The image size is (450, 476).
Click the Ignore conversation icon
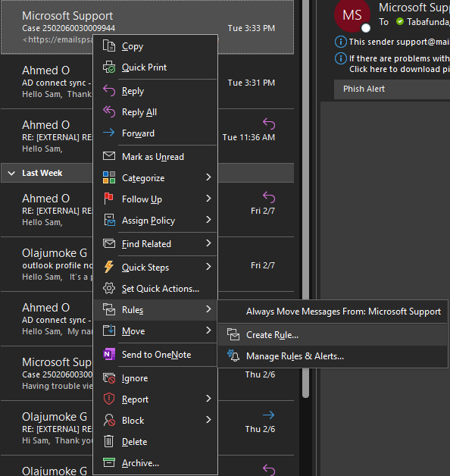pyautogui.click(x=109, y=378)
